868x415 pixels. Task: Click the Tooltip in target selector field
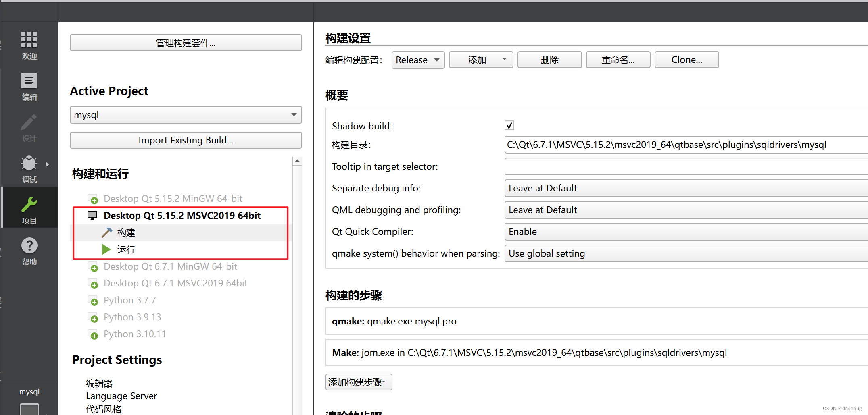[686, 166]
